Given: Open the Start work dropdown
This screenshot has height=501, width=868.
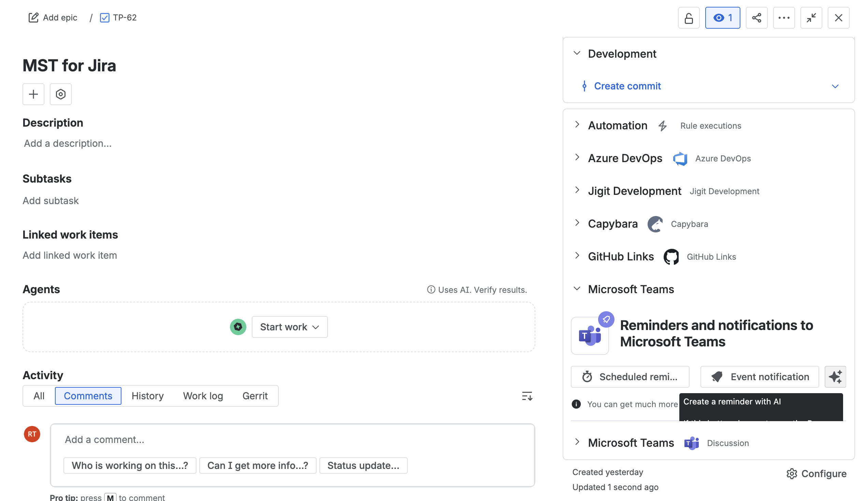Looking at the screenshot, I should (290, 327).
